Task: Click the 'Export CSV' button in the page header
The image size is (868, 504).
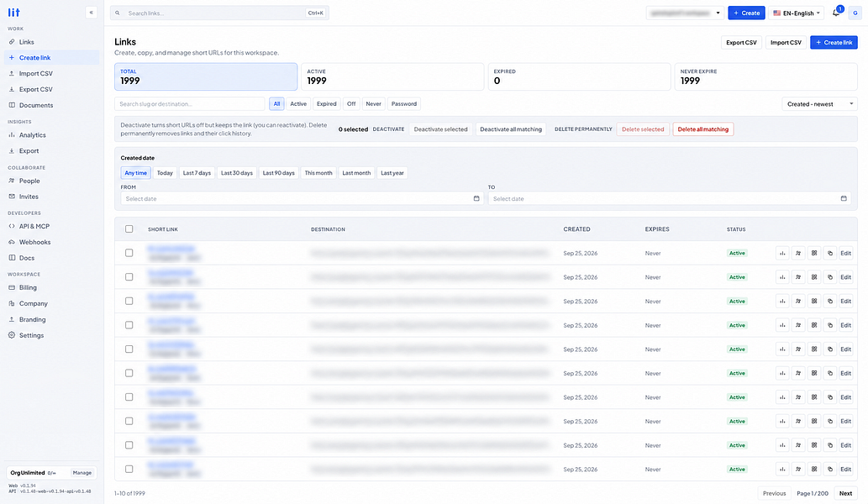Action: click(741, 43)
